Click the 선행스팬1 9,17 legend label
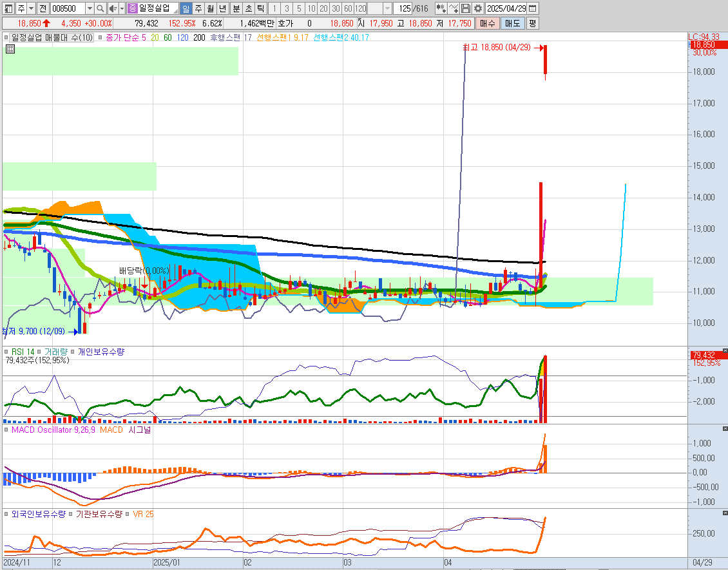 (x=282, y=37)
